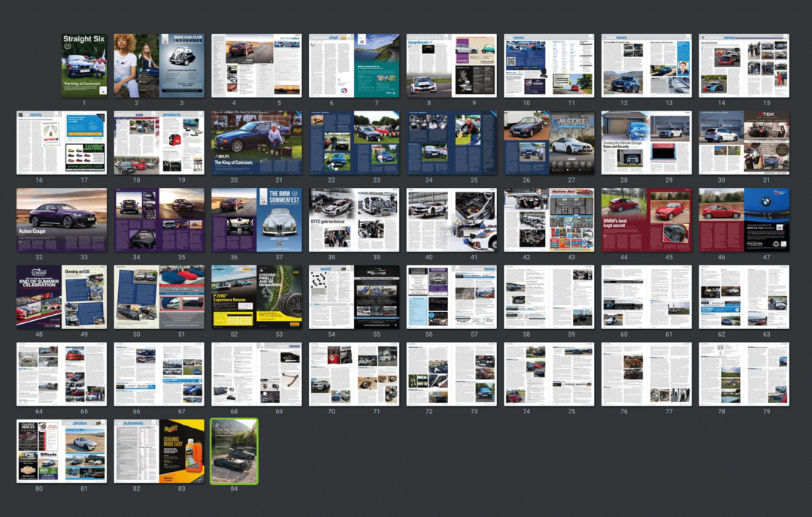Open the Action Coupé spread pages 32-33
Screen dimensions: 812x517
coord(62,220)
